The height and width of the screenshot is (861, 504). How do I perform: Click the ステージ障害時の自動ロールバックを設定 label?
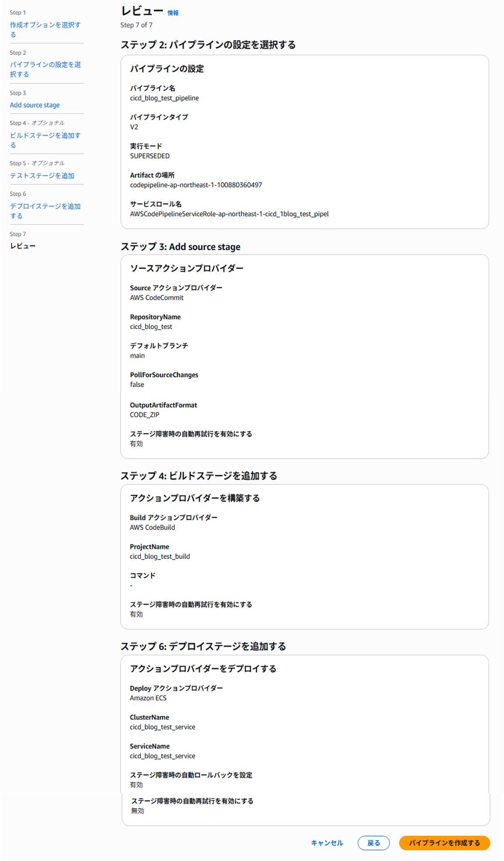191,775
